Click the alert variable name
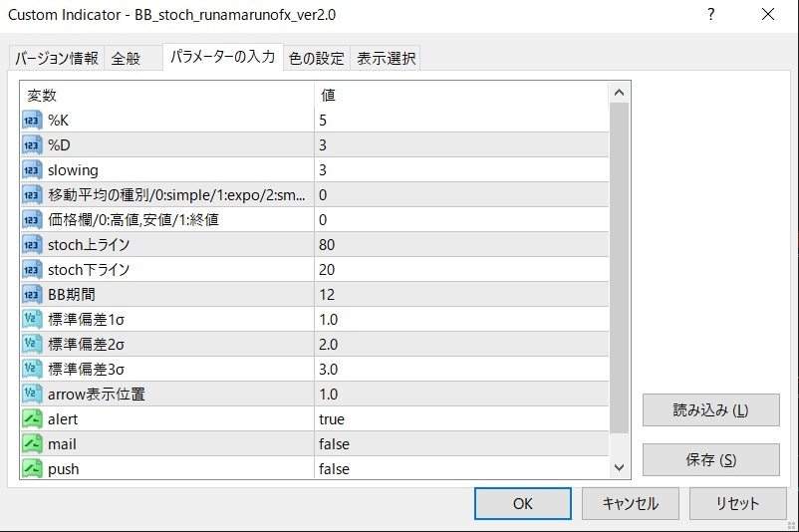Viewport: 799px width, 532px height. click(x=63, y=419)
